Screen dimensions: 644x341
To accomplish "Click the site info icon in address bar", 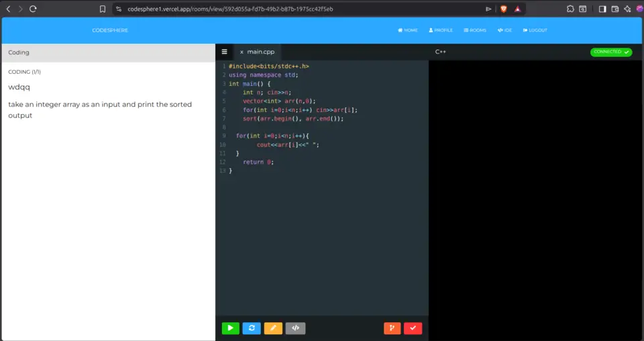I will click(119, 9).
